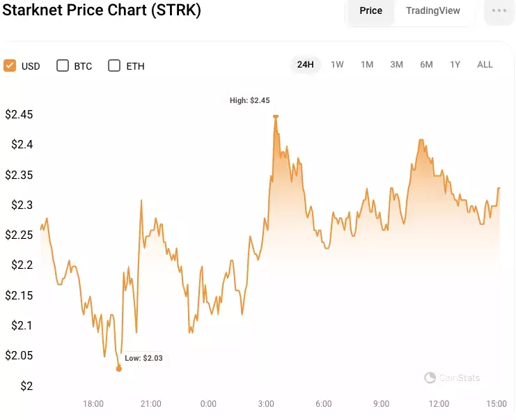The image size is (516, 420).
Task: Click the low price marker dot
Action: pyautogui.click(x=119, y=368)
